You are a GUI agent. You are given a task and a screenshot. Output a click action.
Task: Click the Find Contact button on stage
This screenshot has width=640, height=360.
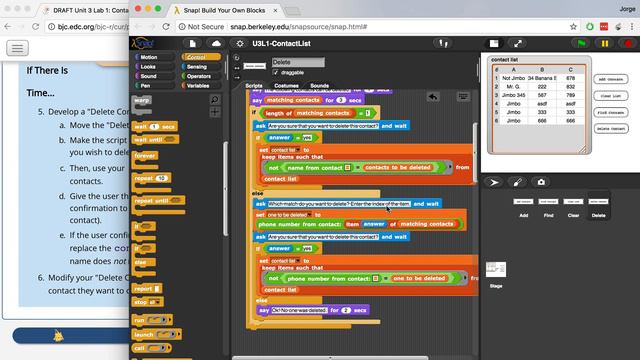click(611, 112)
